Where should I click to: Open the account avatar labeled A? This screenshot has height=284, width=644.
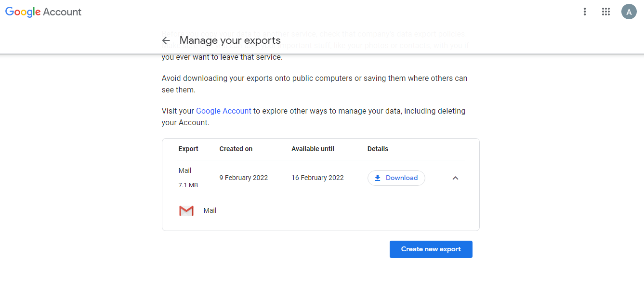(x=629, y=12)
